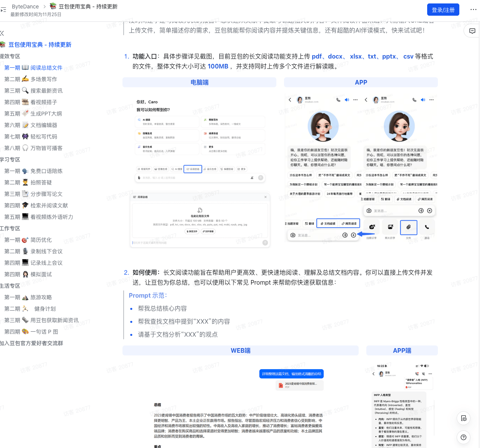Open 第五期 生成PPT大纲 entry

click(x=33, y=114)
